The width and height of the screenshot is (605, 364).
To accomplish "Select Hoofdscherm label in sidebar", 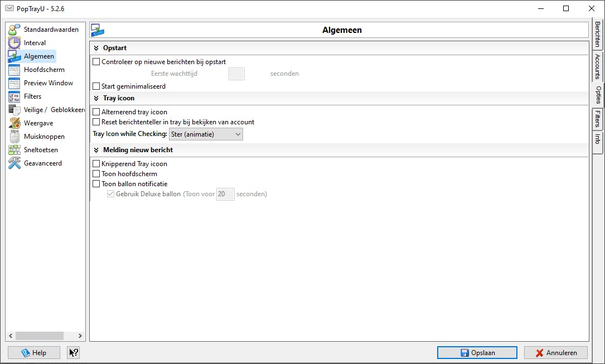I will pyautogui.click(x=45, y=70).
